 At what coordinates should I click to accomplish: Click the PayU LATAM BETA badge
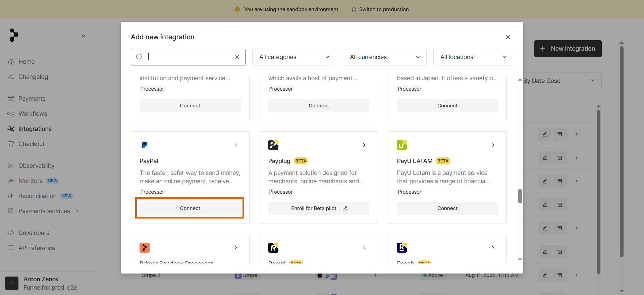443,161
